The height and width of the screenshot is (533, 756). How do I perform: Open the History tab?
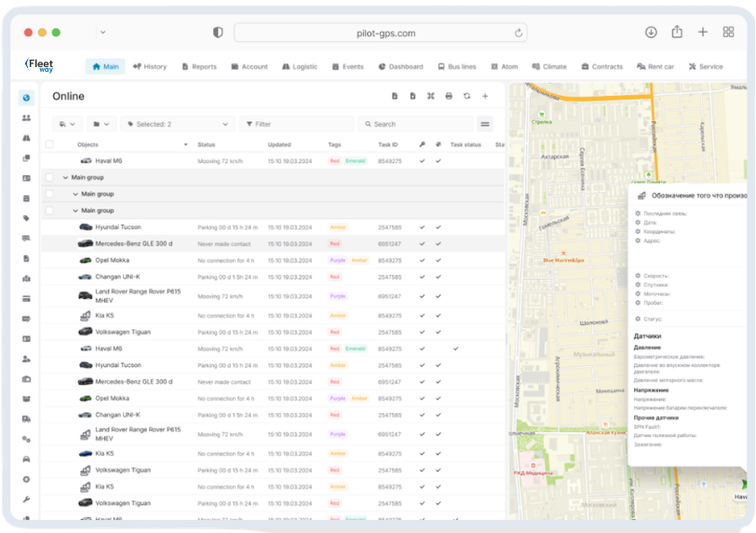150,66
